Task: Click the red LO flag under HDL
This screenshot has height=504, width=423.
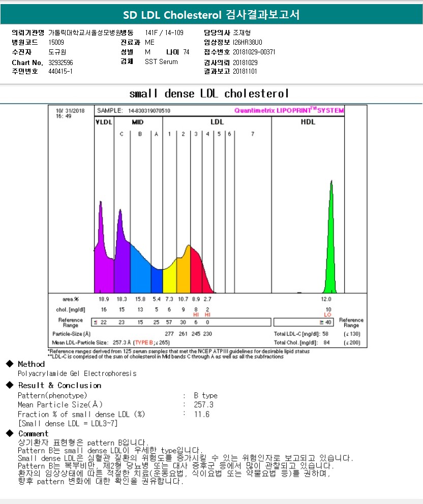Action: click(327, 314)
